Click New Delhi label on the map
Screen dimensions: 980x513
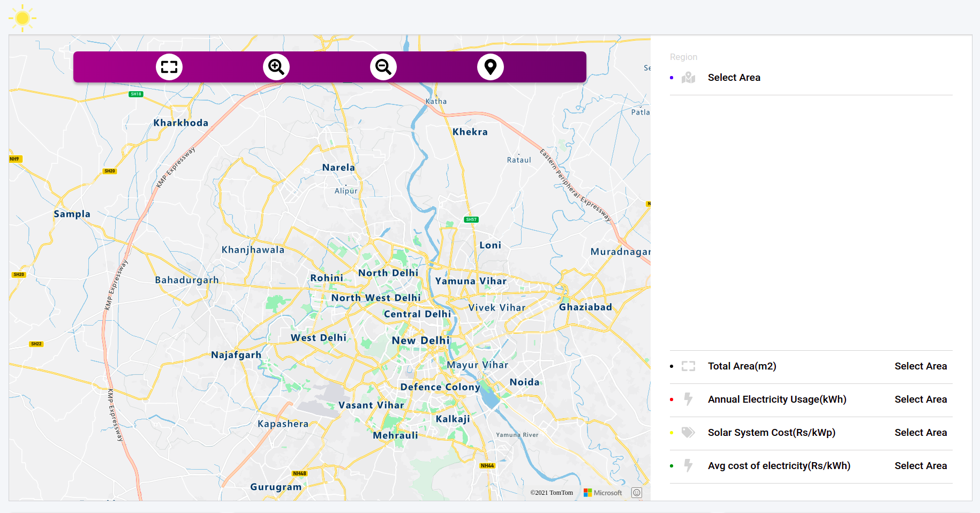tap(421, 341)
